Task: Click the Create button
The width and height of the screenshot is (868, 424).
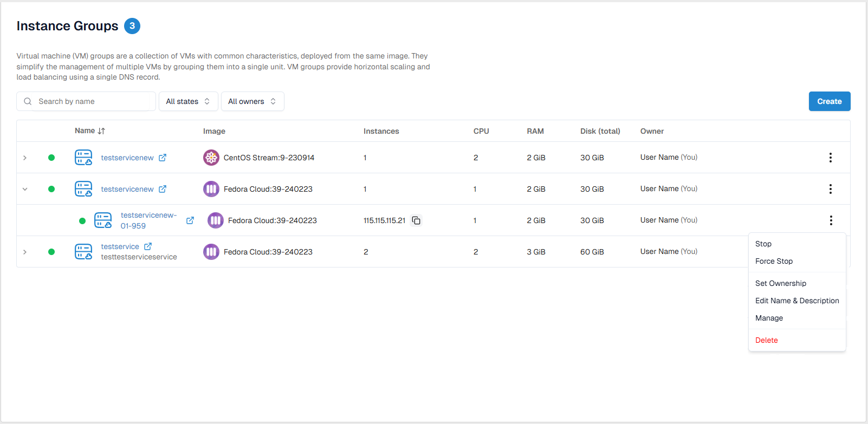Action: pyautogui.click(x=829, y=101)
